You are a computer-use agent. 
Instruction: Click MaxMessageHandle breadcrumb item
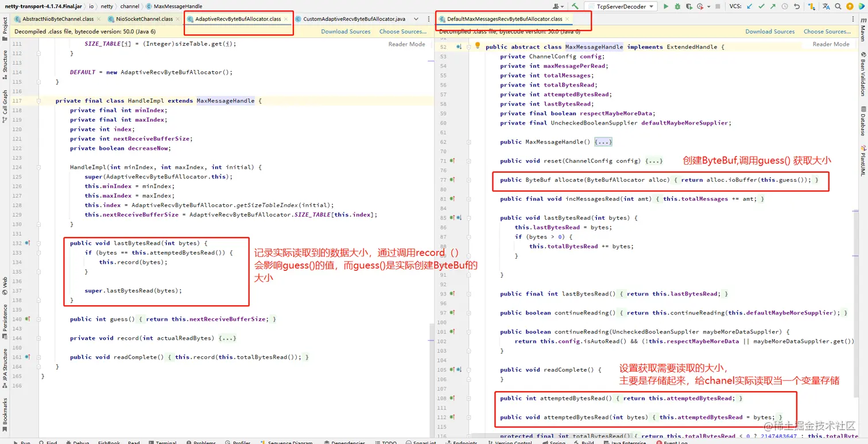pyautogui.click(x=173, y=6)
